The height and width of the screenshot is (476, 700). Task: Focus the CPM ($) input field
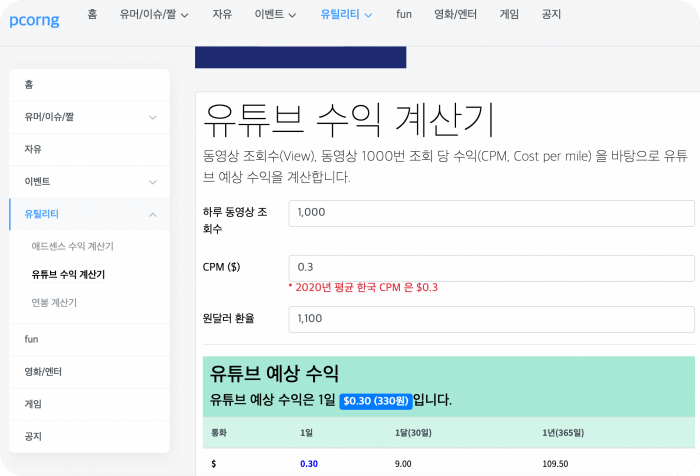tap(492, 268)
